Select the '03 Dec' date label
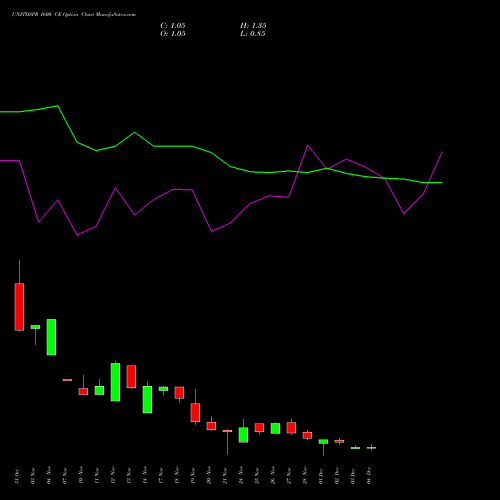The height and width of the screenshot is (500, 500). tap(353, 476)
